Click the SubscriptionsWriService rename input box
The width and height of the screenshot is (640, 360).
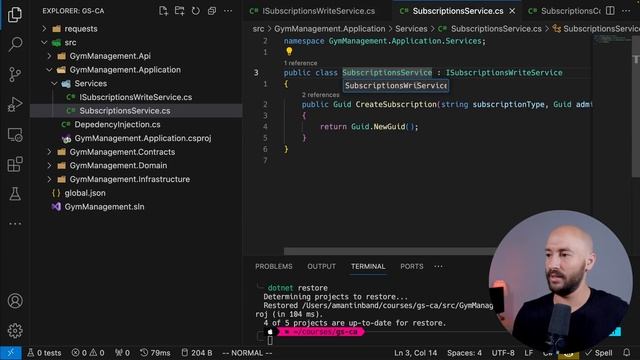pos(396,86)
